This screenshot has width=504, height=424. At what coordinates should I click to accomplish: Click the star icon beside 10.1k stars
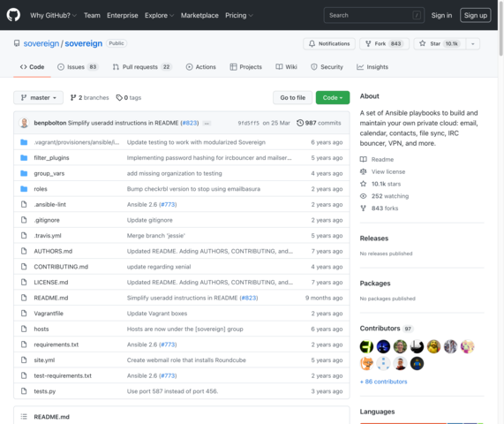point(363,184)
